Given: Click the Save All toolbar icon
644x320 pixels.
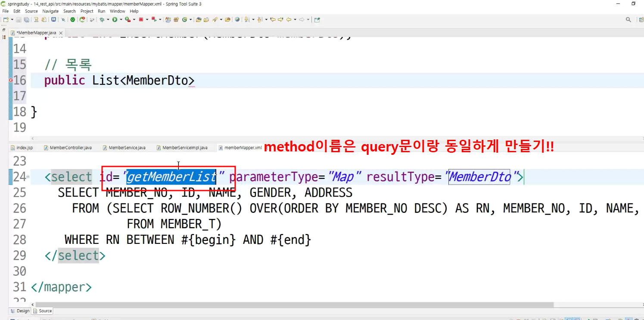Looking at the screenshot, I should [x=26, y=19].
